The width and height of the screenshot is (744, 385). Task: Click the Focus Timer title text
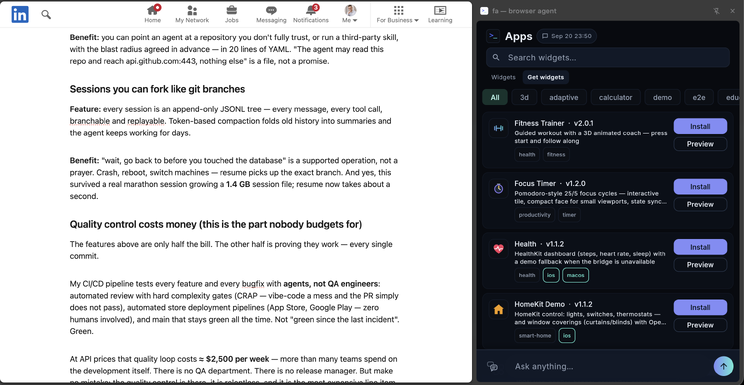pyautogui.click(x=535, y=183)
